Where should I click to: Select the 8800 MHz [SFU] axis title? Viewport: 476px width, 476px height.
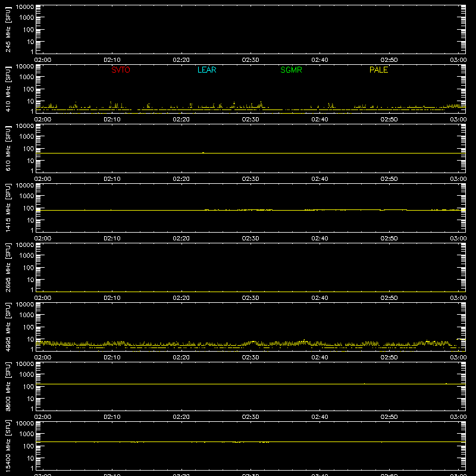[8, 386]
